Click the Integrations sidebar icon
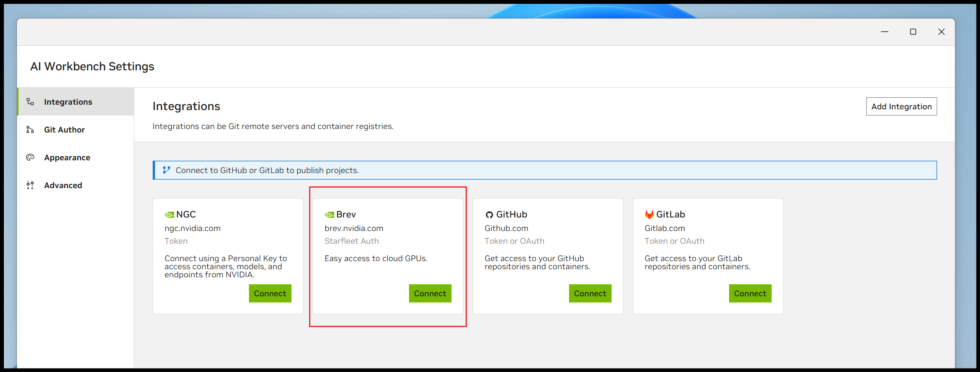The image size is (980, 372). point(30,102)
